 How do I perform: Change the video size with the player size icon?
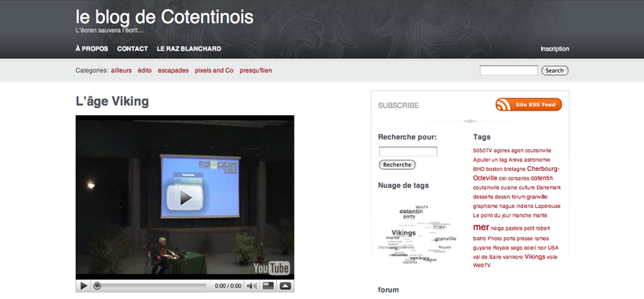point(268,286)
